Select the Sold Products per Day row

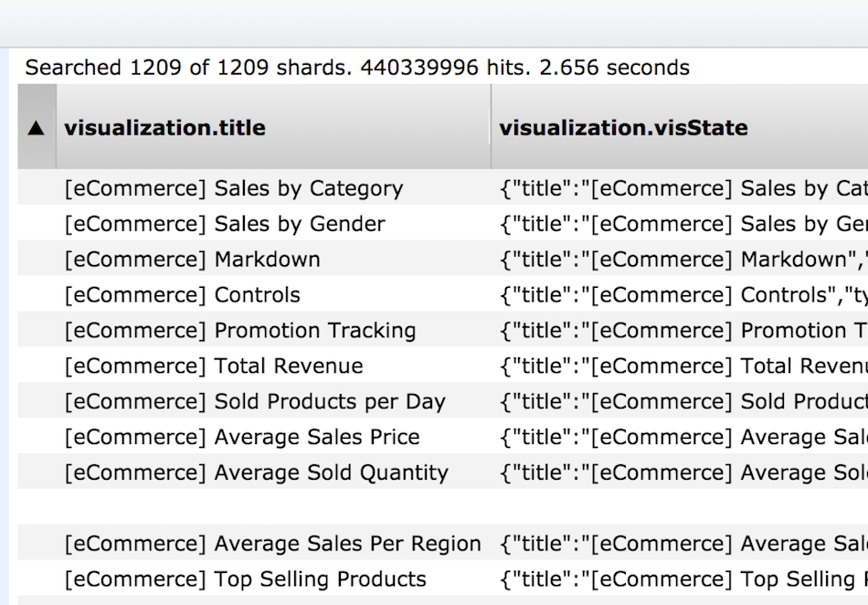255,402
